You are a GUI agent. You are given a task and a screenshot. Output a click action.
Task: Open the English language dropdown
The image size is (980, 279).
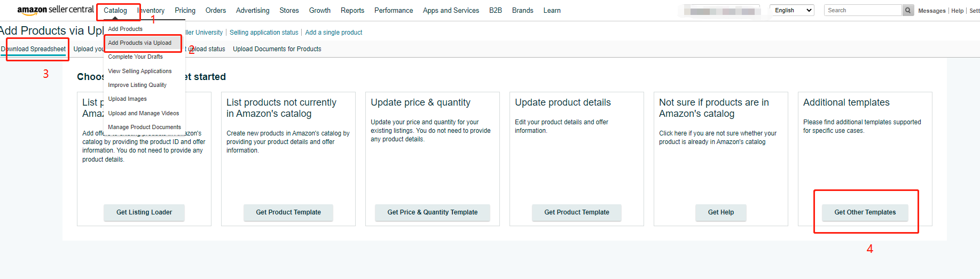point(792,10)
